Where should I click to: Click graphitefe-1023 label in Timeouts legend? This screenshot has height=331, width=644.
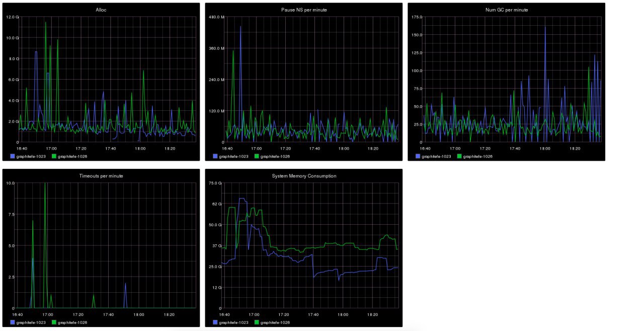pos(31,322)
